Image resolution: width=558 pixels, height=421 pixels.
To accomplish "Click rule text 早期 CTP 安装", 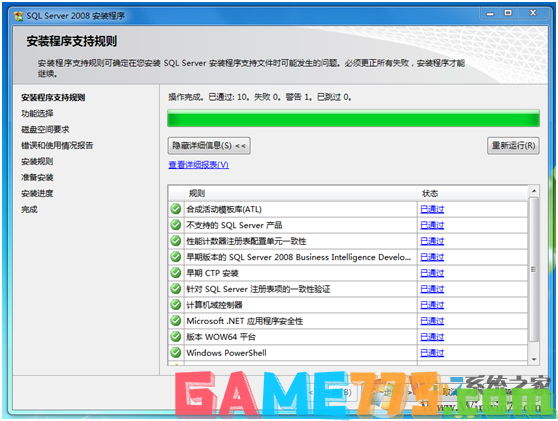I will [x=212, y=273].
